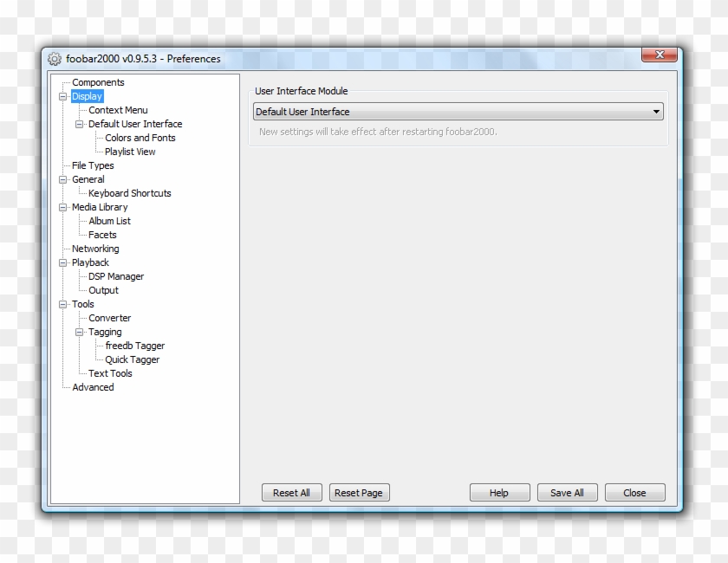Screen dimensions: 728x563
Task: Select the Facets preferences entry
Action: [x=102, y=235]
